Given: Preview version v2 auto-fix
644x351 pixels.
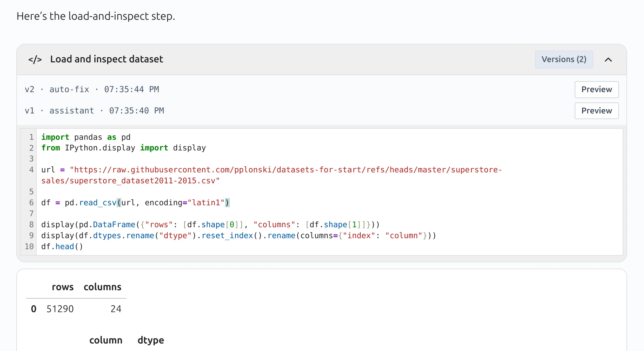Looking at the screenshot, I should tap(596, 89).
